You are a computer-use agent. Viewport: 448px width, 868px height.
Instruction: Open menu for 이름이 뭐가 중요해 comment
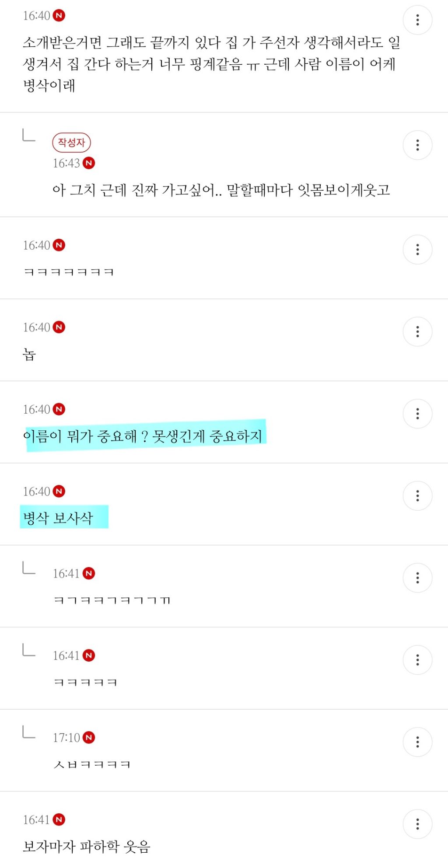coord(417,414)
